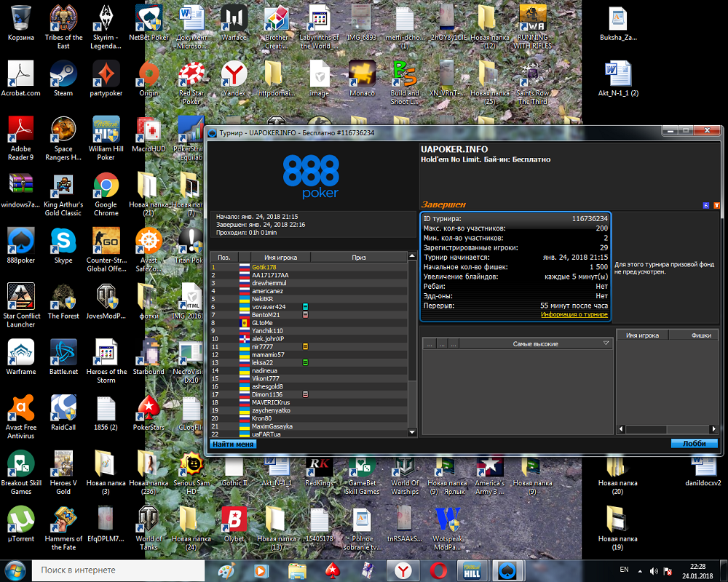The image size is (728, 582).
Task: Select the Avast Free Antivirus icon
Action: 21,418
